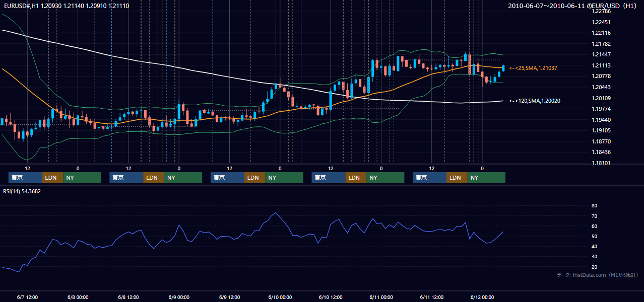Click the RSI scale value 40

(594, 246)
